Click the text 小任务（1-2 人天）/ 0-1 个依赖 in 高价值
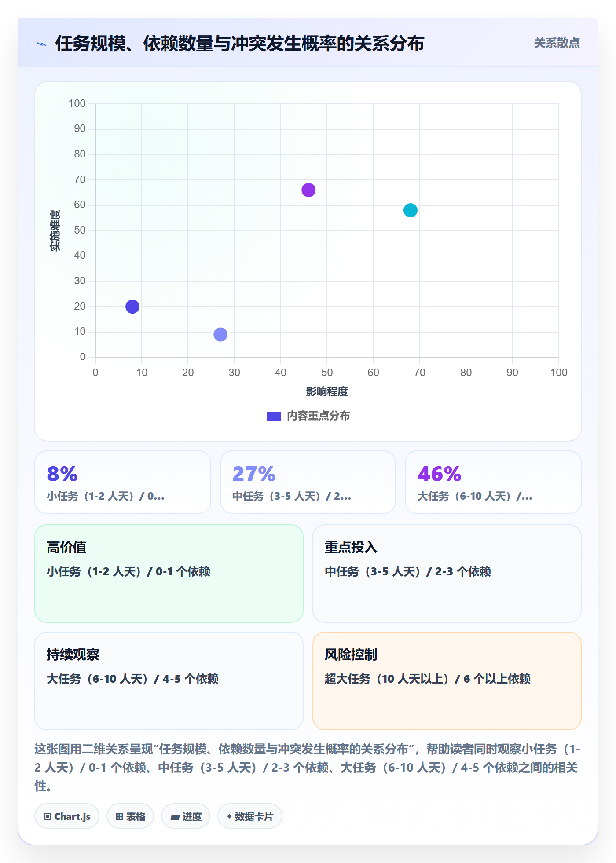This screenshot has height=863, width=616. pos(128,571)
